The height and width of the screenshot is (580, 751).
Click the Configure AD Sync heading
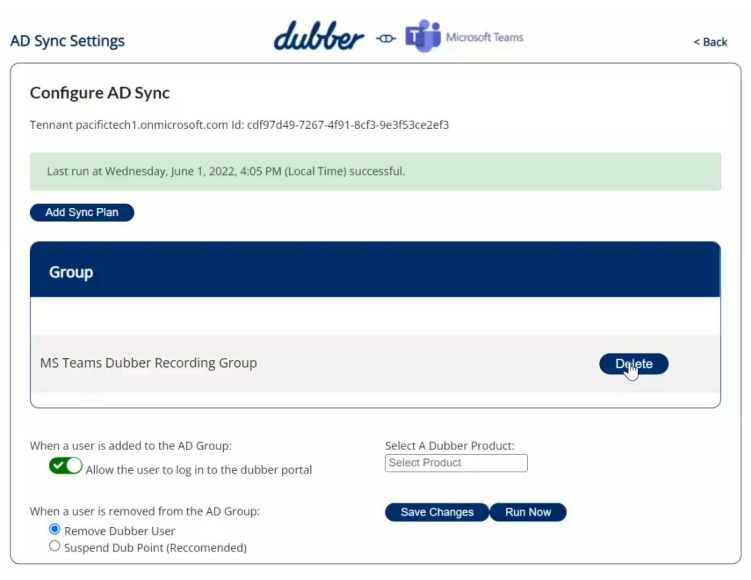pos(100,92)
